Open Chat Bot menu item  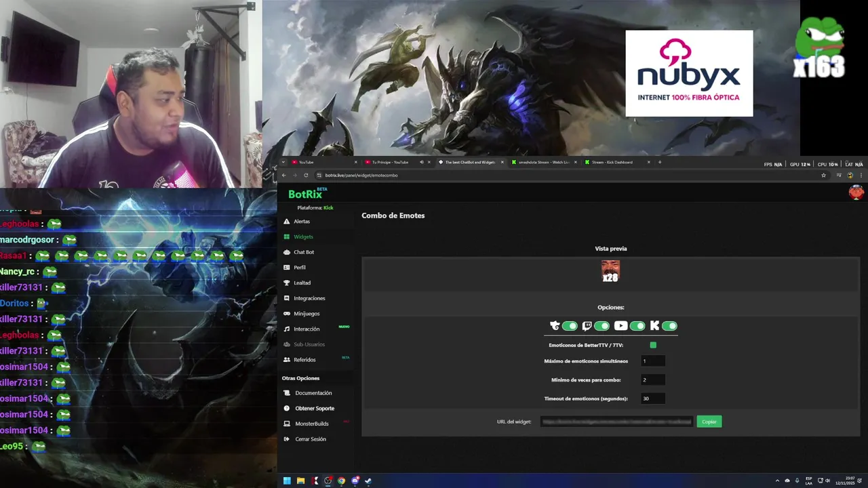pos(304,252)
